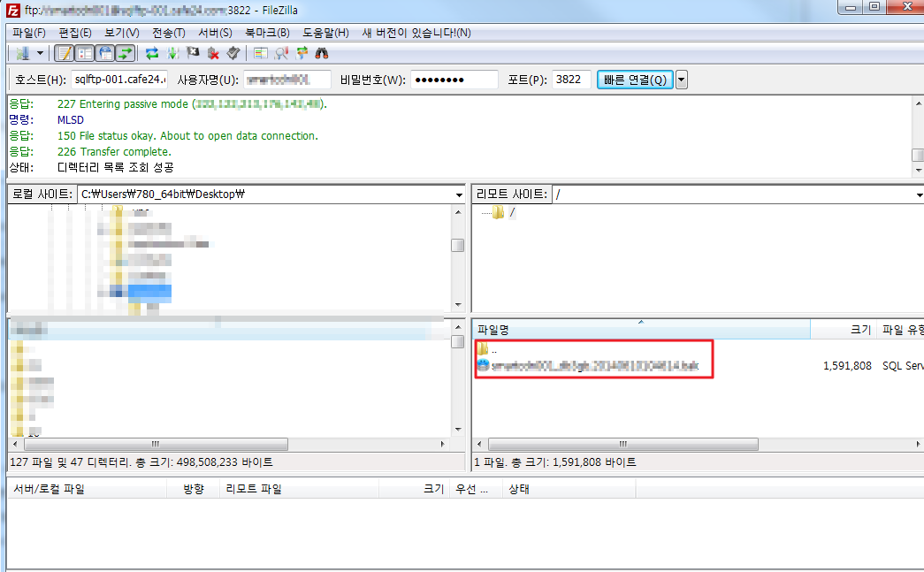Toggle the transfer queue display
This screenshot has height=572, width=924.
[125, 53]
